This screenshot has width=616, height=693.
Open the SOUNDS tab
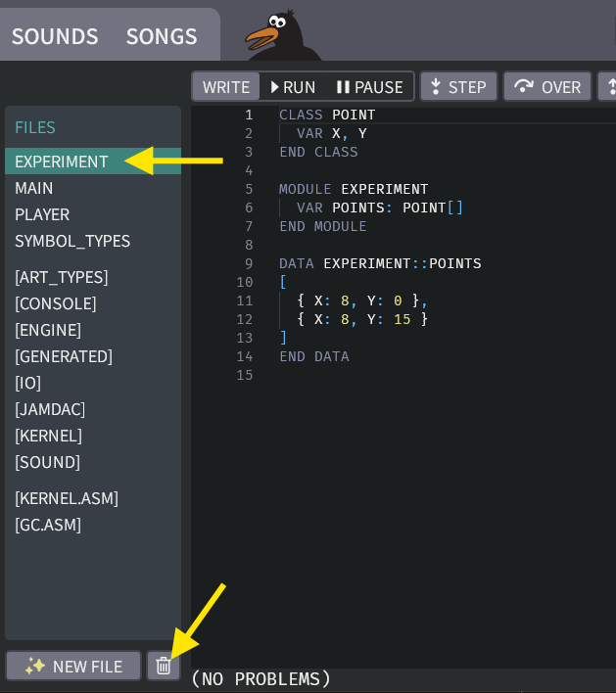(x=55, y=36)
